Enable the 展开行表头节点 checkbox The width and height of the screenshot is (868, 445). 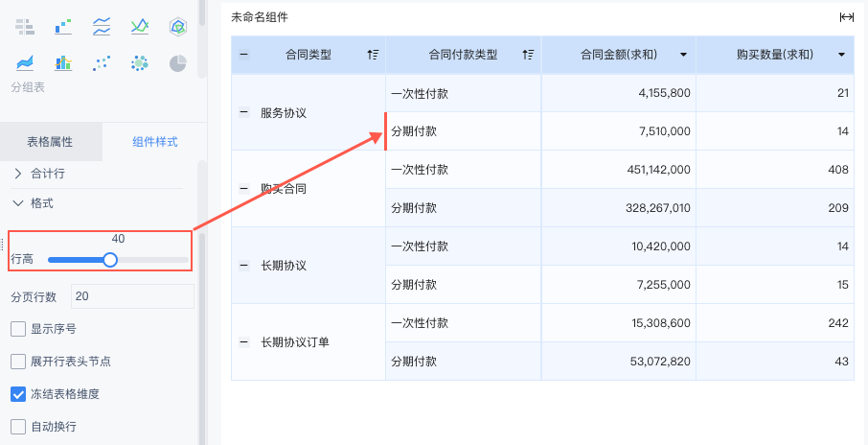click(18, 362)
